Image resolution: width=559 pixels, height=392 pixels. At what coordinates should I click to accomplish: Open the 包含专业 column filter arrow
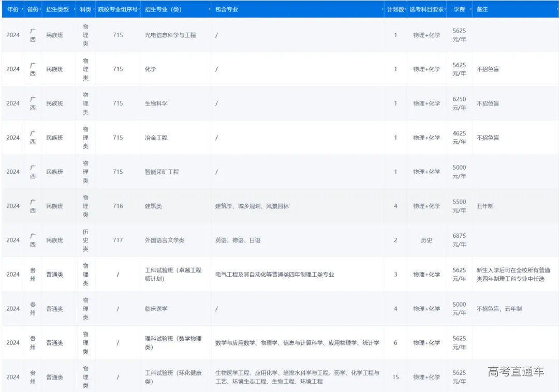382,9
